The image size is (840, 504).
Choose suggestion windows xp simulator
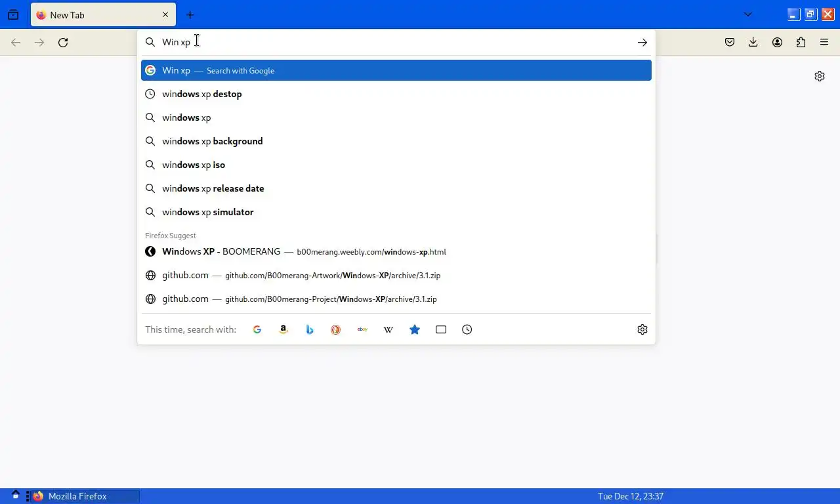[x=396, y=212]
